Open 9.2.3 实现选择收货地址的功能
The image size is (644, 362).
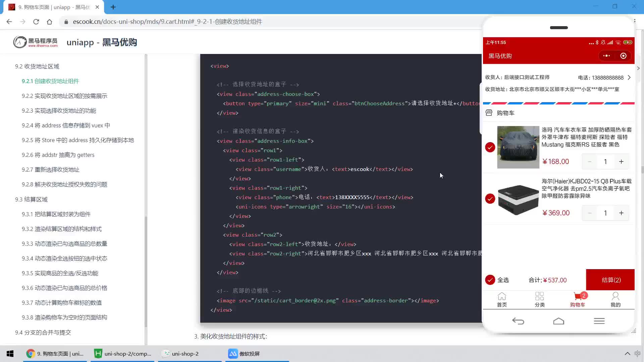pos(59,111)
